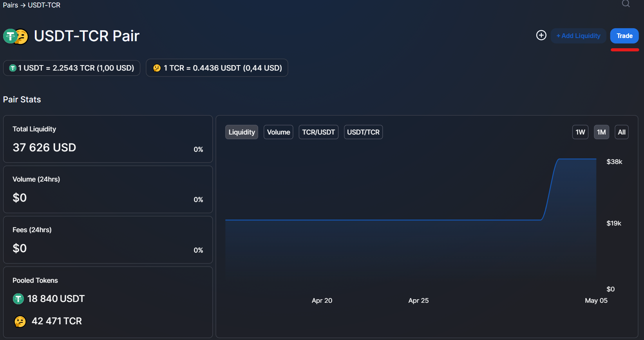Click the Pooled Tokens heading

coord(35,280)
